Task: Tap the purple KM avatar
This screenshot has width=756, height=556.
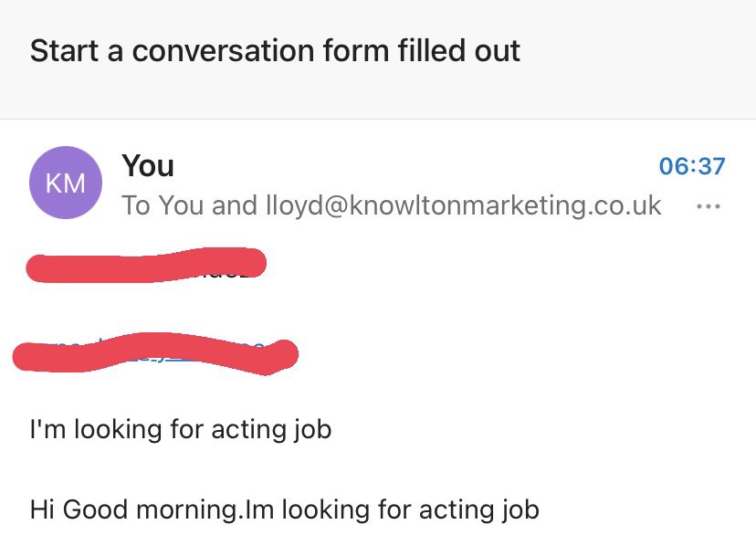Action: click(66, 183)
